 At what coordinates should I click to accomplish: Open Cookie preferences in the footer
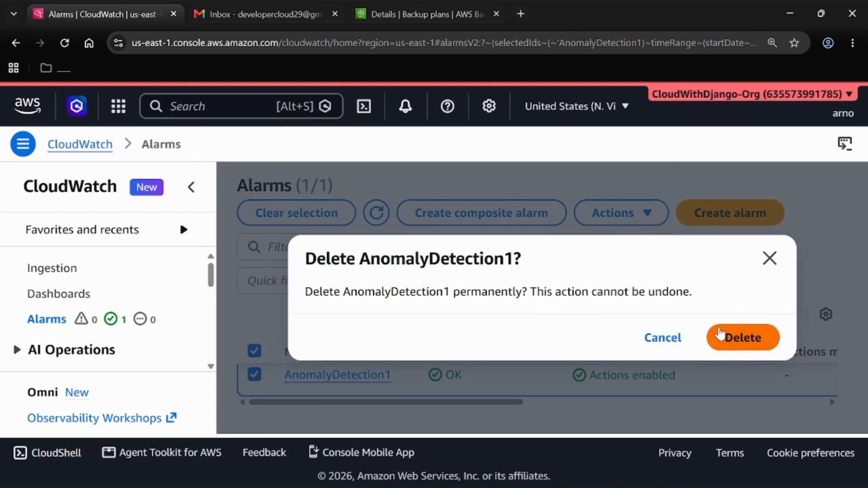coord(810,453)
